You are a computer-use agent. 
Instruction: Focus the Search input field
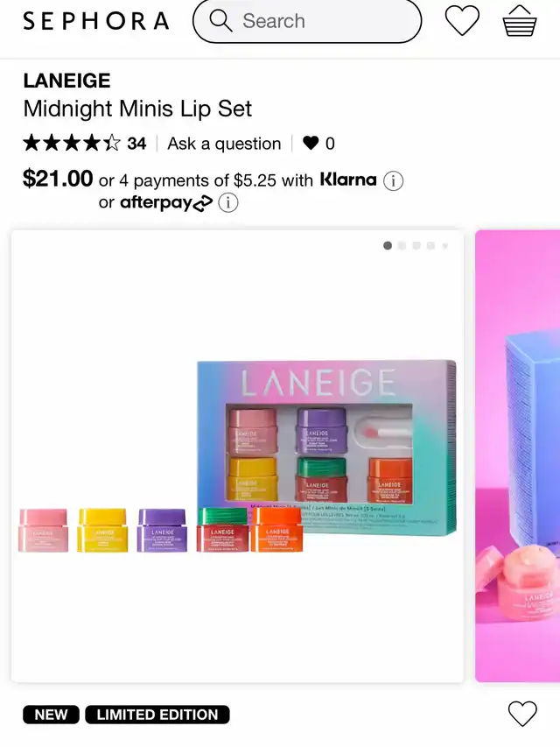[x=307, y=21]
